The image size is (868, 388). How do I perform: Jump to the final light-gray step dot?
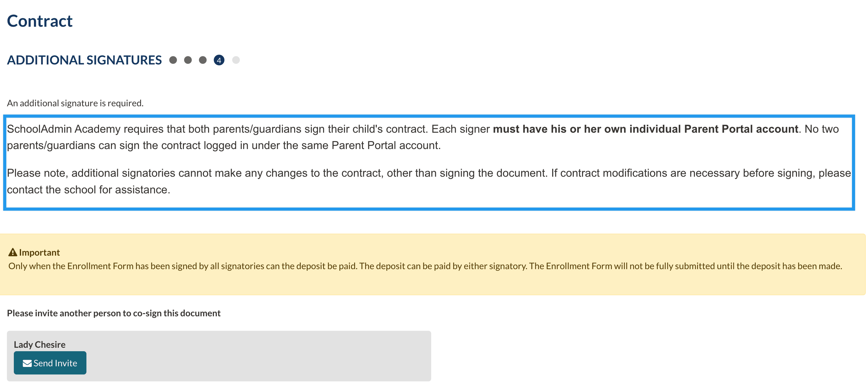236,60
